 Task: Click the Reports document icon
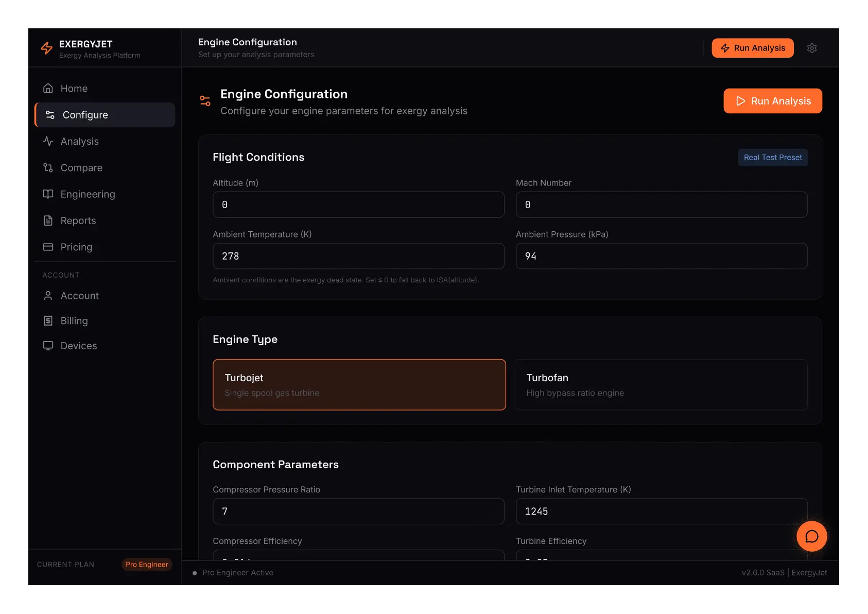pyautogui.click(x=48, y=220)
